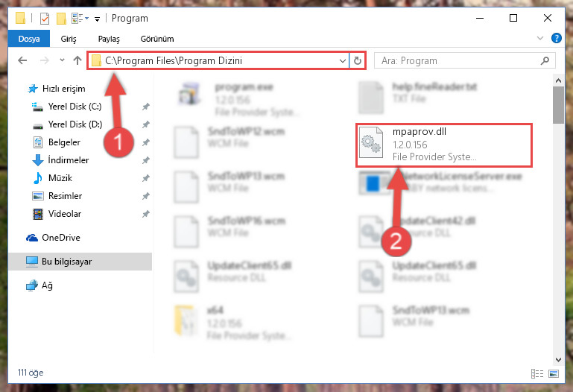Unpin Müzik using its pin icon

click(x=146, y=178)
